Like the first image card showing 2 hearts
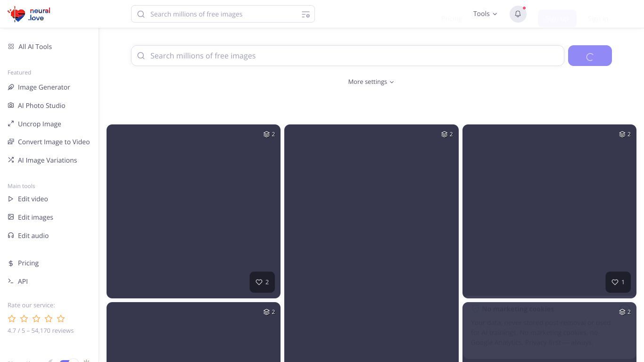 (262, 282)
